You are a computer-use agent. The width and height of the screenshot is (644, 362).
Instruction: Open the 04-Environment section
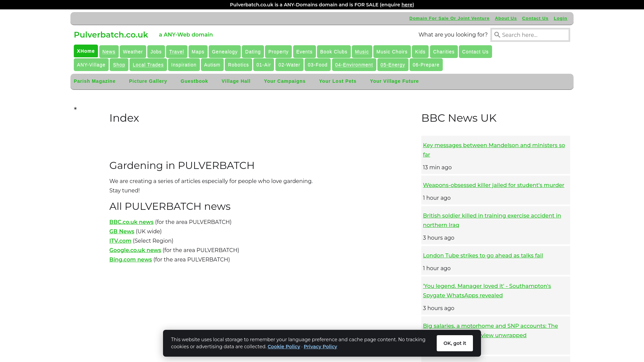(354, 65)
